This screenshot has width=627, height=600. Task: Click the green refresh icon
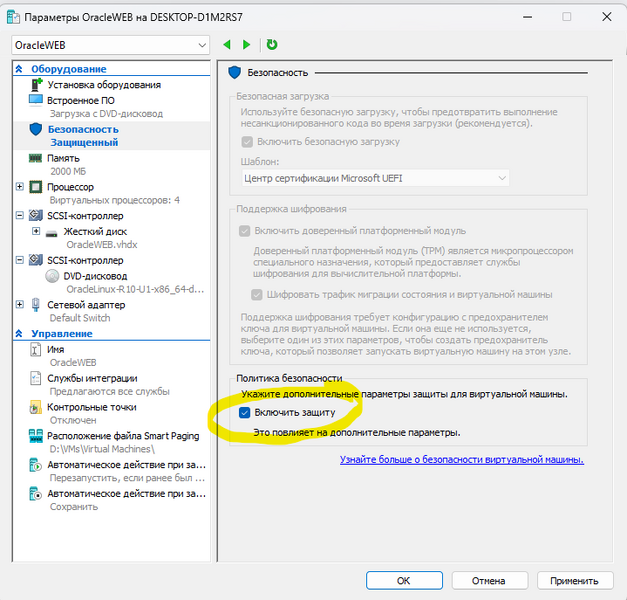point(272,45)
